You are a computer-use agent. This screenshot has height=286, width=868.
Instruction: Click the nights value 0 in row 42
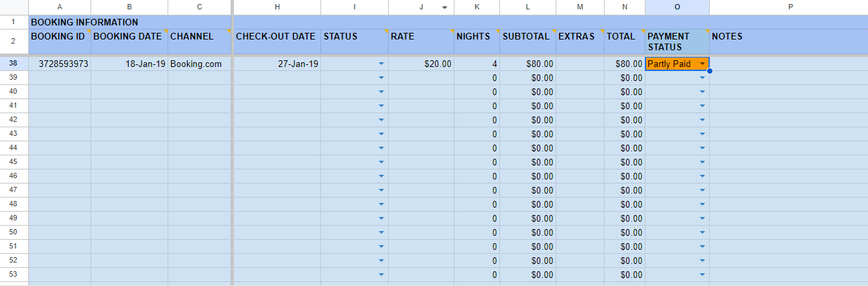[x=477, y=120]
